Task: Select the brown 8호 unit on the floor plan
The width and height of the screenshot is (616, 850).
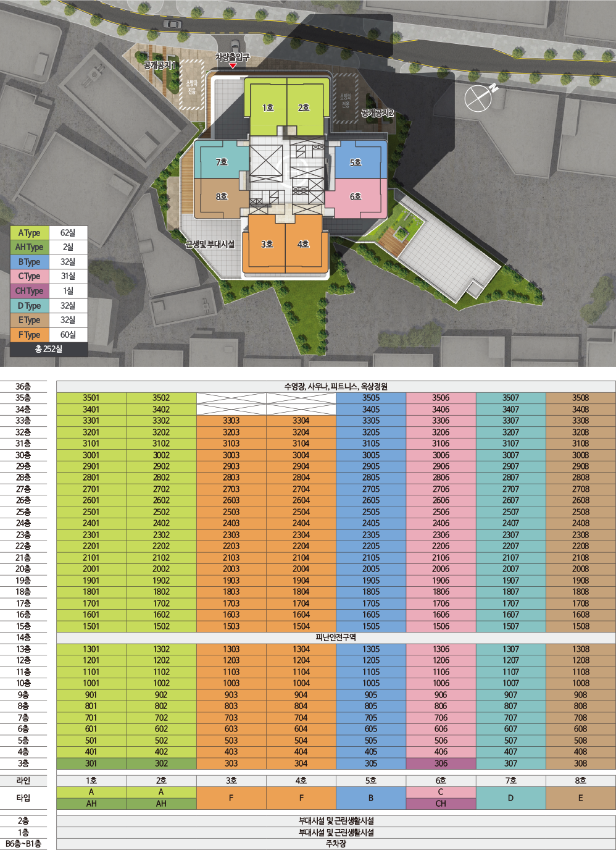Action: pos(222,196)
